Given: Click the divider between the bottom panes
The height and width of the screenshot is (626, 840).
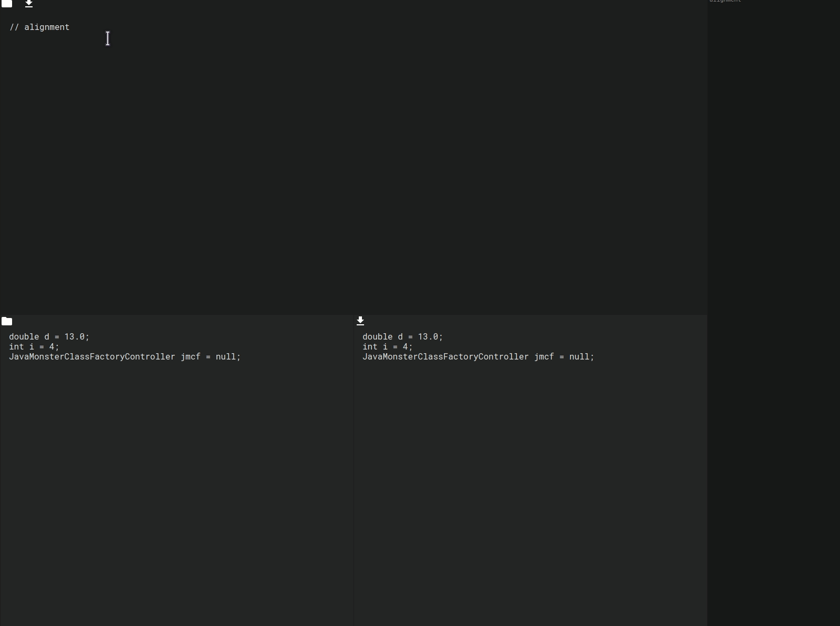Looking at the screenshot, I should pyautogui.click(x=354, y=473).
